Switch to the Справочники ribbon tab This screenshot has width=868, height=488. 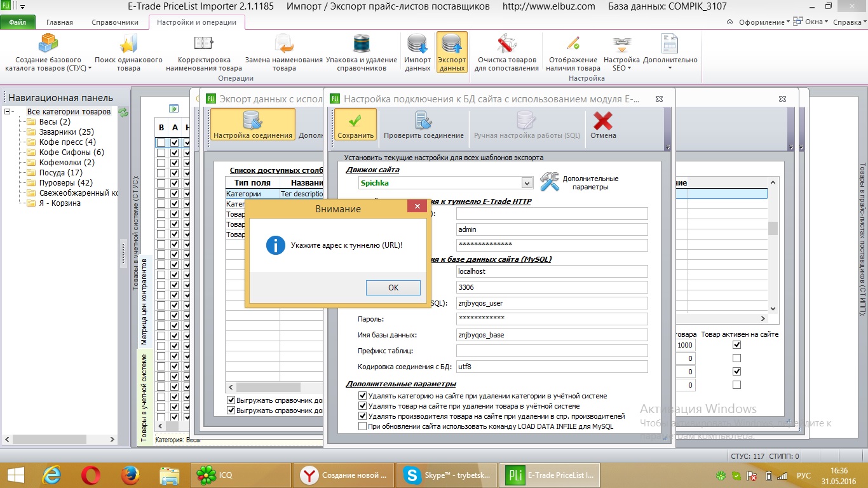click(x=114, y=22)
